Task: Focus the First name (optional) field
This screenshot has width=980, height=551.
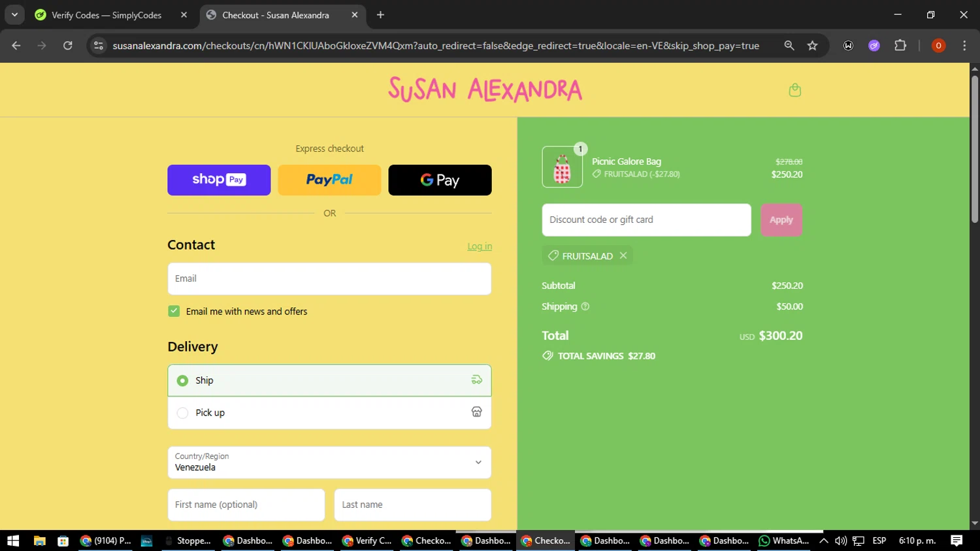Action: (x=246, y=505)
